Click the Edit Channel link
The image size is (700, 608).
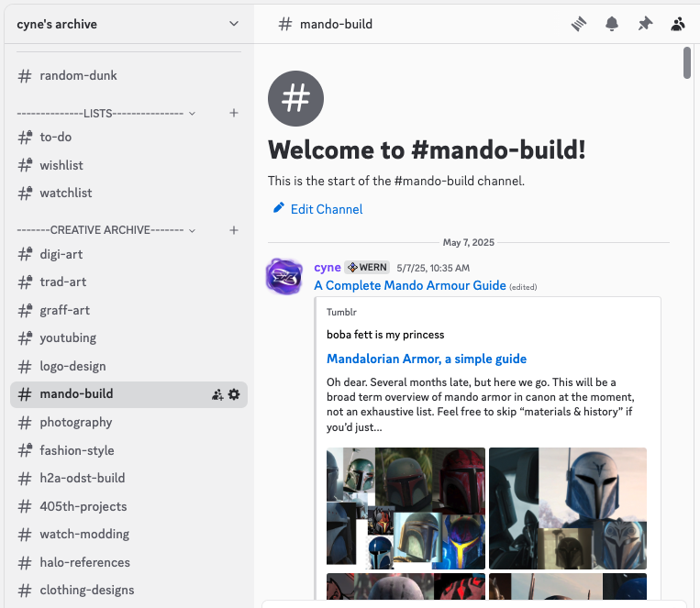(x=327, y=209)
